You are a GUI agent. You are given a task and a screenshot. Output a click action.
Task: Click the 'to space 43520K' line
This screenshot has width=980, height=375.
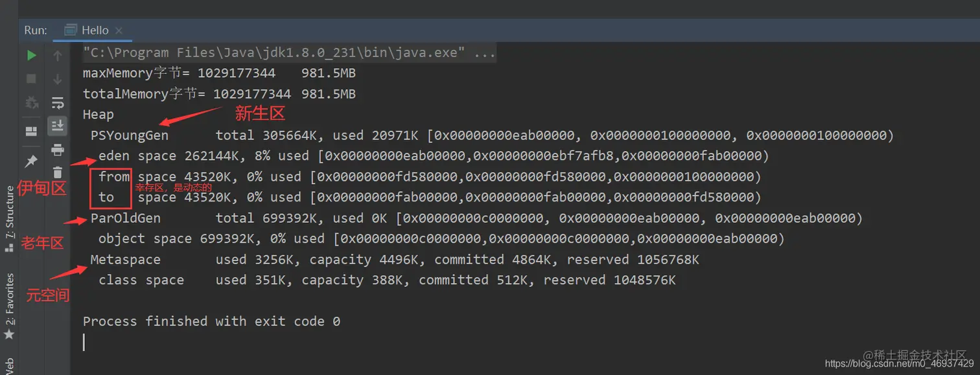point(430,198)
